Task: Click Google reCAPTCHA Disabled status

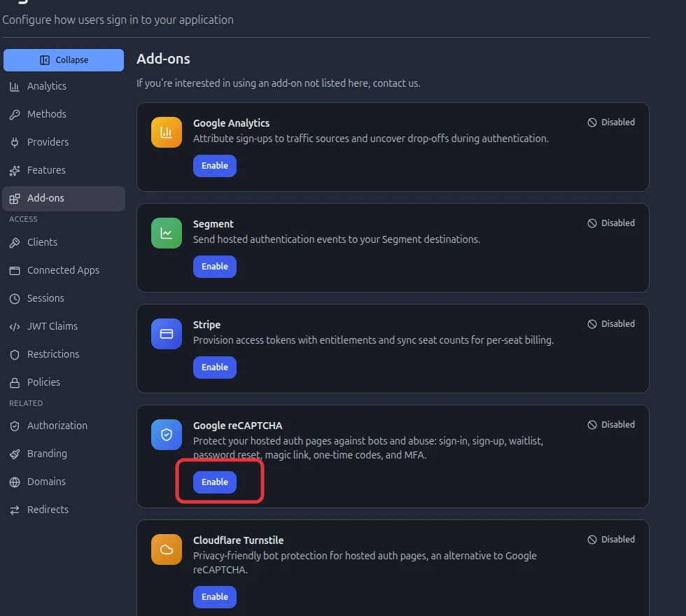Action: pyautogui.click(x=611, y=425)
